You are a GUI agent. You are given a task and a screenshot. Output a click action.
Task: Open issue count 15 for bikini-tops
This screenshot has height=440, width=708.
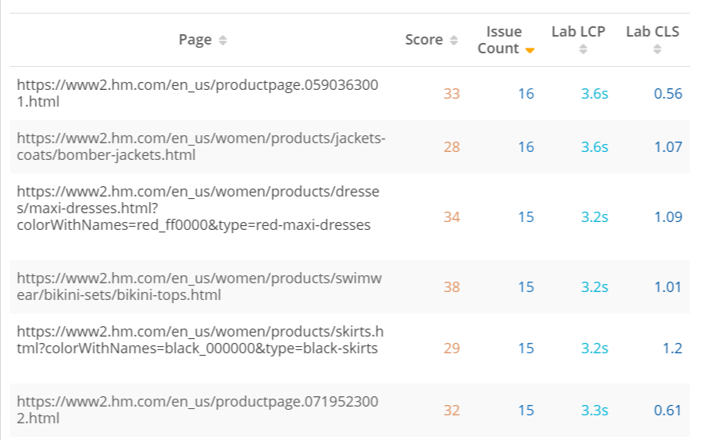[526, 287]
